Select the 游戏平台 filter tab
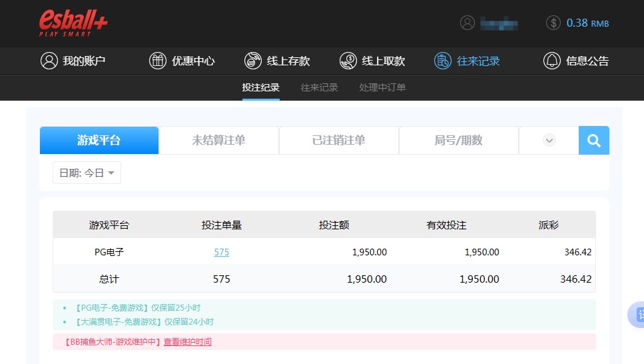Image resolution: width=644 pixels, height=364 pixels. tap(99, 140)
